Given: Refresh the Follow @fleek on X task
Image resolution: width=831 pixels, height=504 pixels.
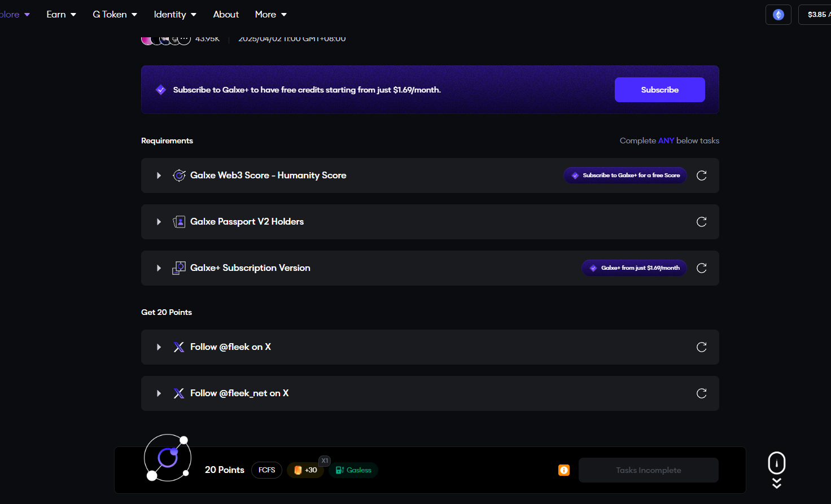Looking at the screenshot, I should [x=701, y=347].
